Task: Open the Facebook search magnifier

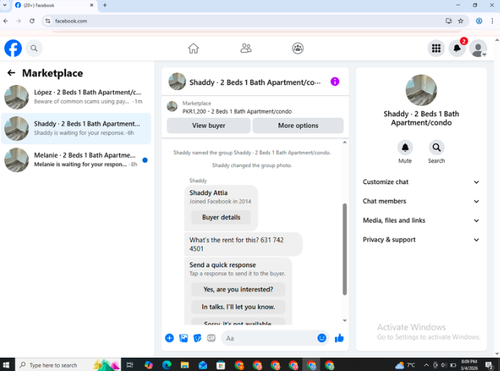Action: coord(34,48)
